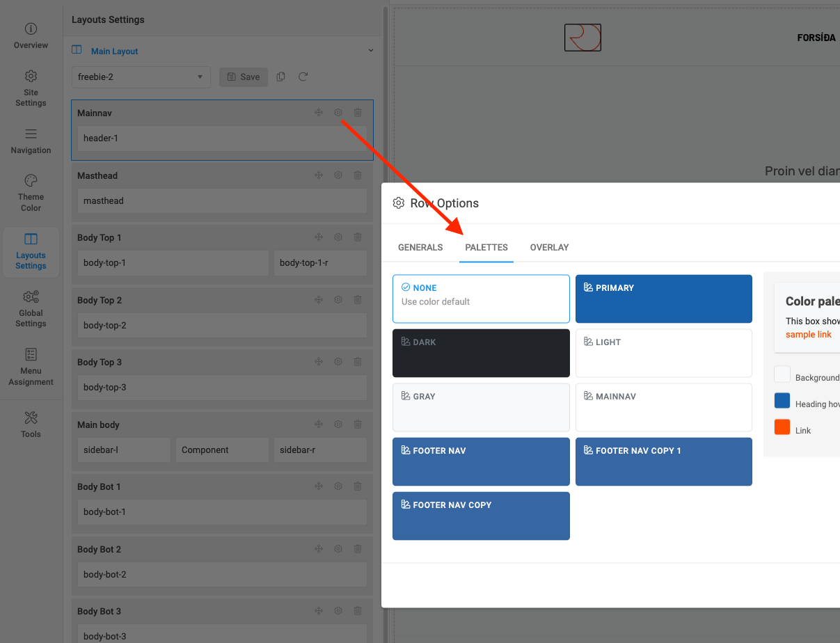Select the DARK palette
The width and height of the screenshot is (840, 643).
tap(481, 353)
